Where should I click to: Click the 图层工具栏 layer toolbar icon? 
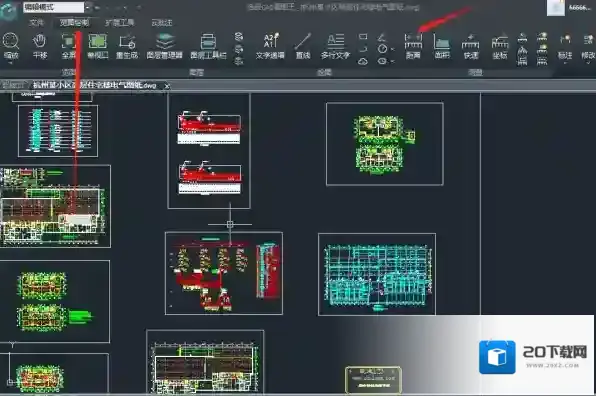point(208,46)
